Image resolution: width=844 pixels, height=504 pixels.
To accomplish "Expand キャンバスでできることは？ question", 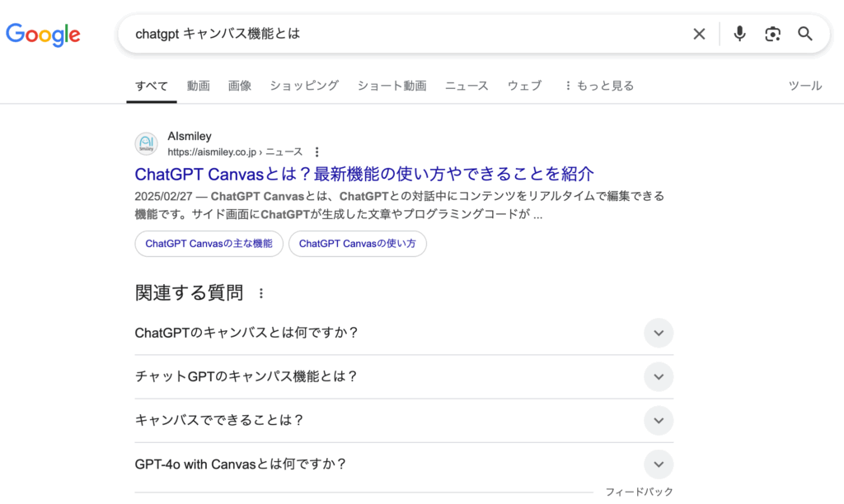I will pos(658,421).
